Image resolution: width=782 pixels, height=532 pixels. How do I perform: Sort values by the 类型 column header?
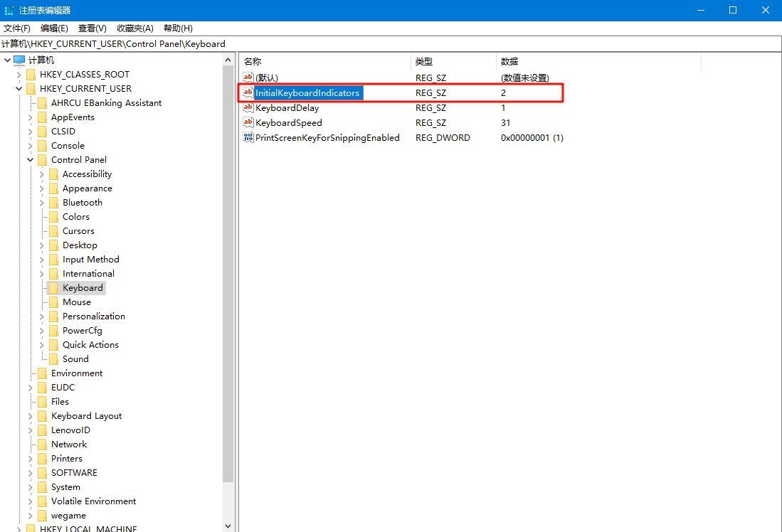(454, 61)
